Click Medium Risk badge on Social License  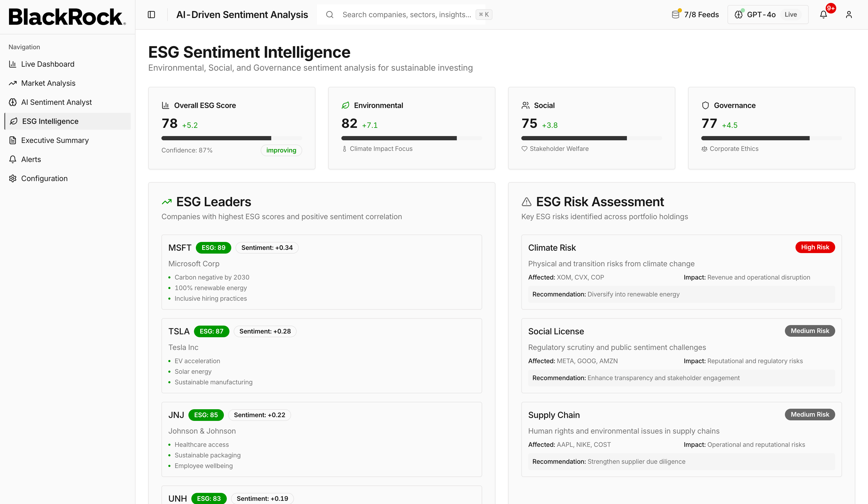point(810,331)
